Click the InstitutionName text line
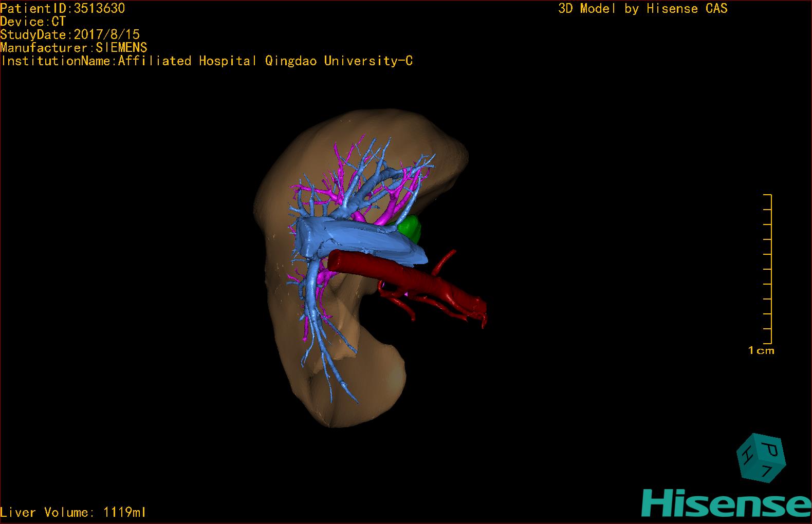Image resolution: width=812 pixels, height=524 pixels. point(207,61)
